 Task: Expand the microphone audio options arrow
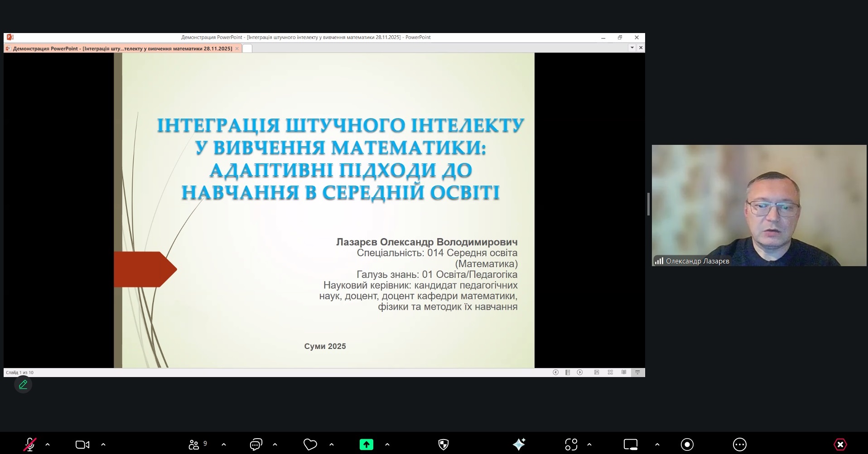(x=48, y=444)
